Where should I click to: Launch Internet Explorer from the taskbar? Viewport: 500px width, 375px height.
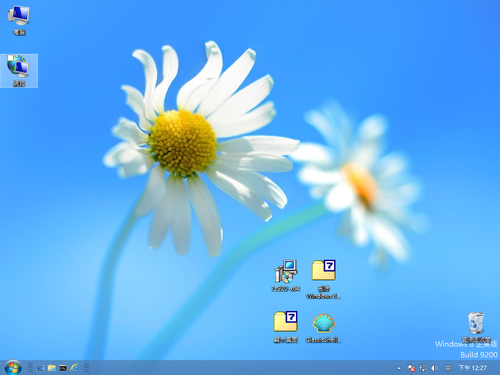(74, 368)
